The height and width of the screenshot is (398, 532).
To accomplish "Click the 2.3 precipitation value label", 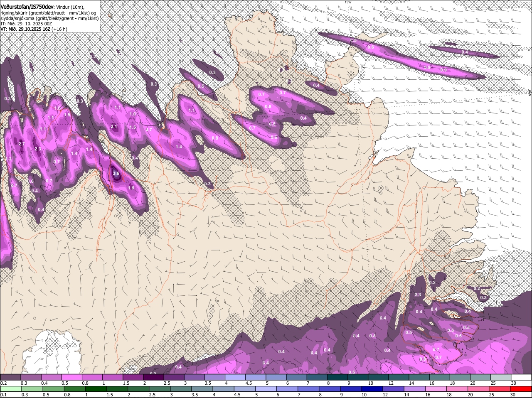I will [37, 149].
